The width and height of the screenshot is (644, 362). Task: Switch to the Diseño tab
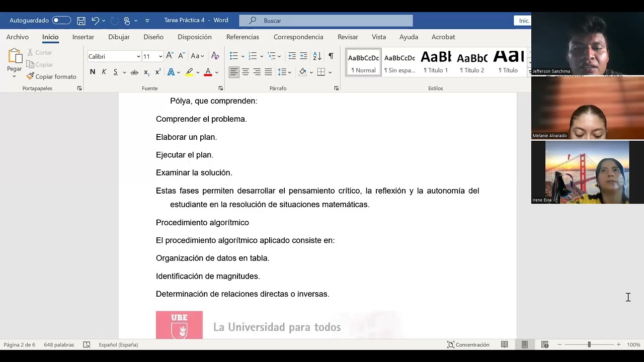[153, 37]
